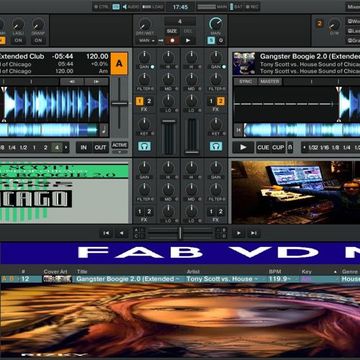The height and width of the screenshot is (360, 360).
Task: Toggle the right ON button in FX unit 1
Action: tap(38, 41)
